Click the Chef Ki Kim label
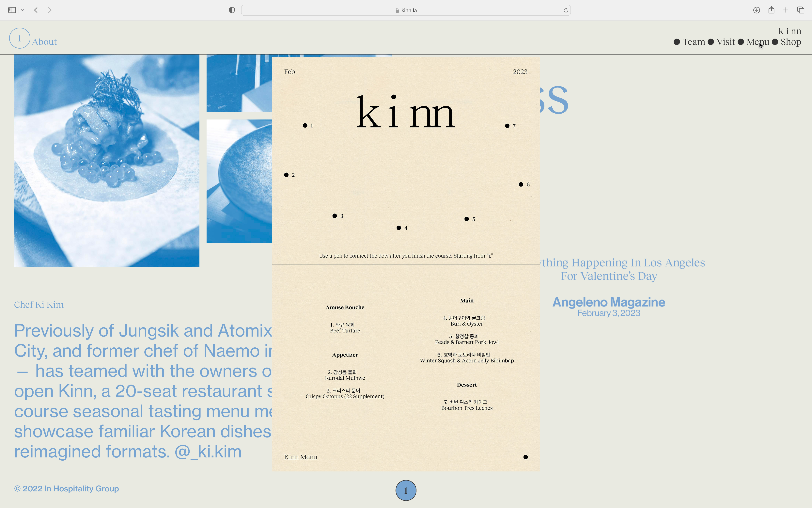 coord(39,305)
